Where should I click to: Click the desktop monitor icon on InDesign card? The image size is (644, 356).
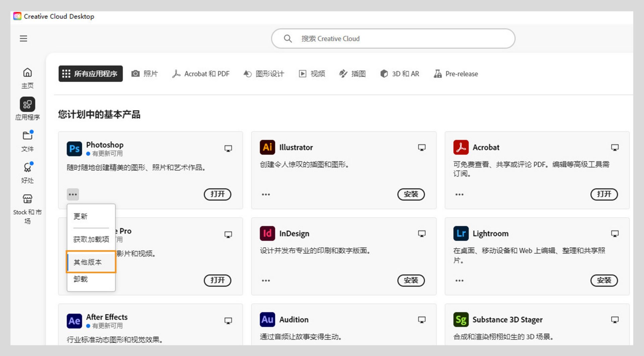[x=422, y=234]
